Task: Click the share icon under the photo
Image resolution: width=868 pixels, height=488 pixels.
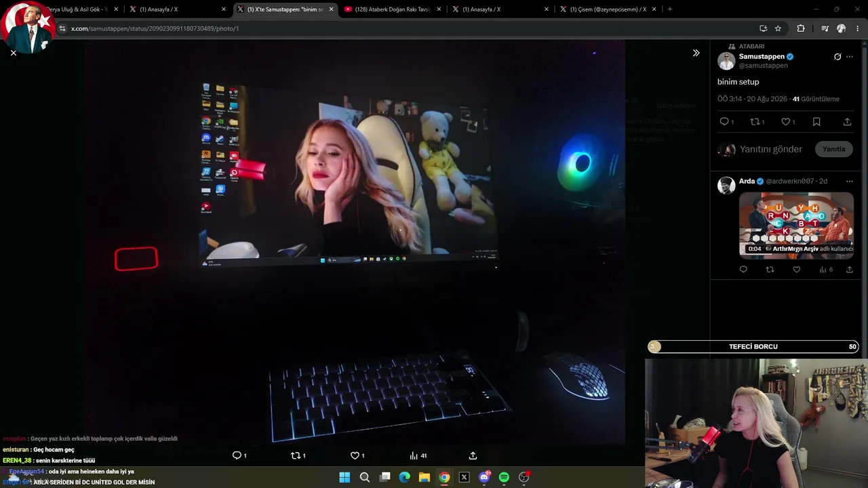Action: pos(473,455)
